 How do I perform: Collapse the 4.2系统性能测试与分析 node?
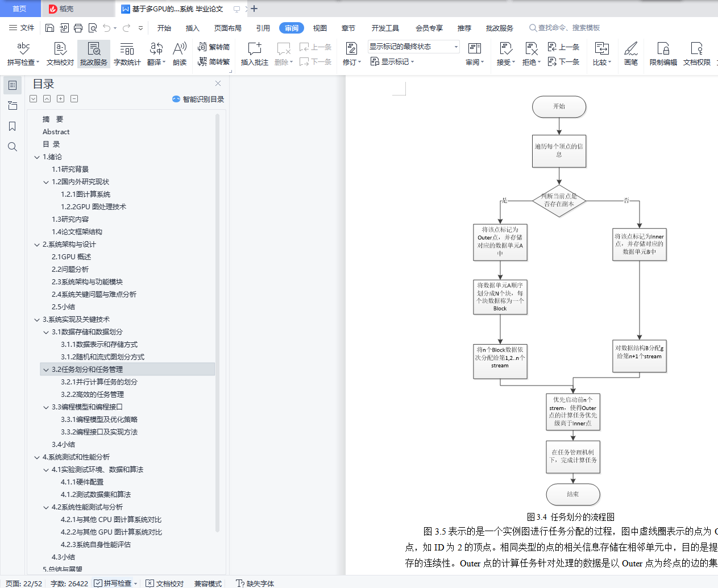(x=46, y=507)
